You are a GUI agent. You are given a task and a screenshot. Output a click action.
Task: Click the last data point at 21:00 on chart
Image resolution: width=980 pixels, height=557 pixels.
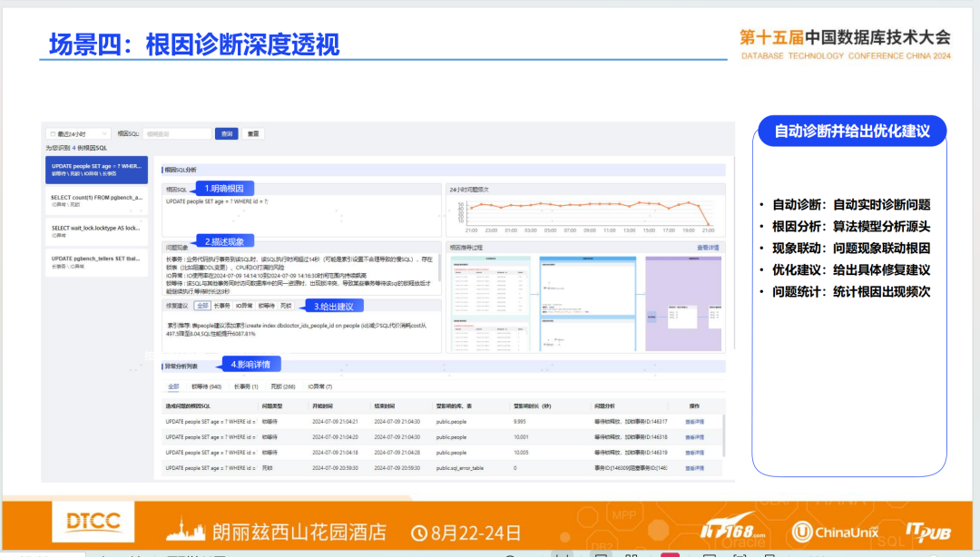click(709, 224)
